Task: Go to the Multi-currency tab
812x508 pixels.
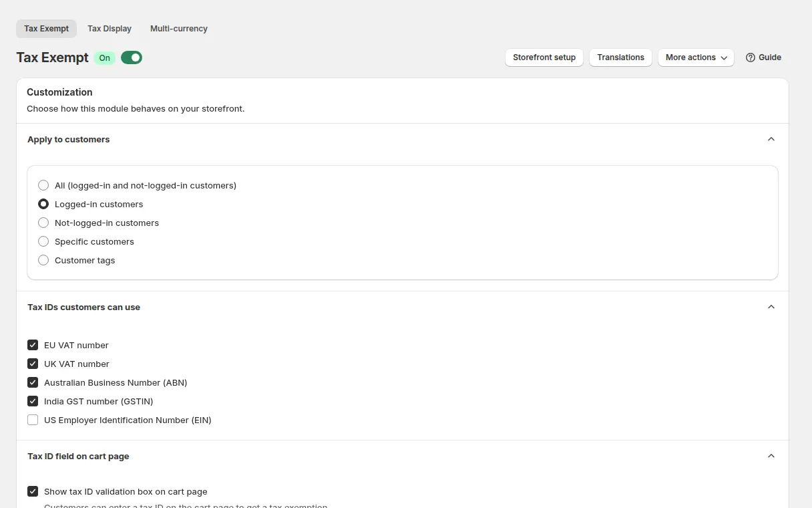Action: (179, 29)
